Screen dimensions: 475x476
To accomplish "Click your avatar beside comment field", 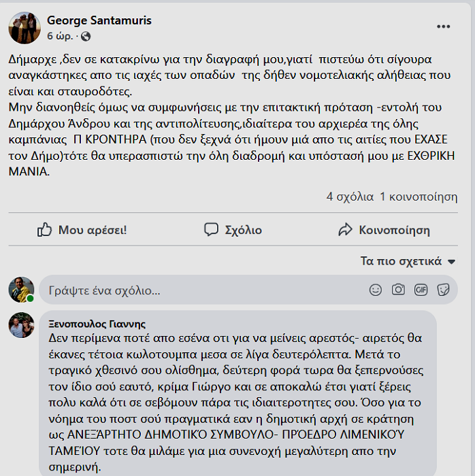I will 21,290.
